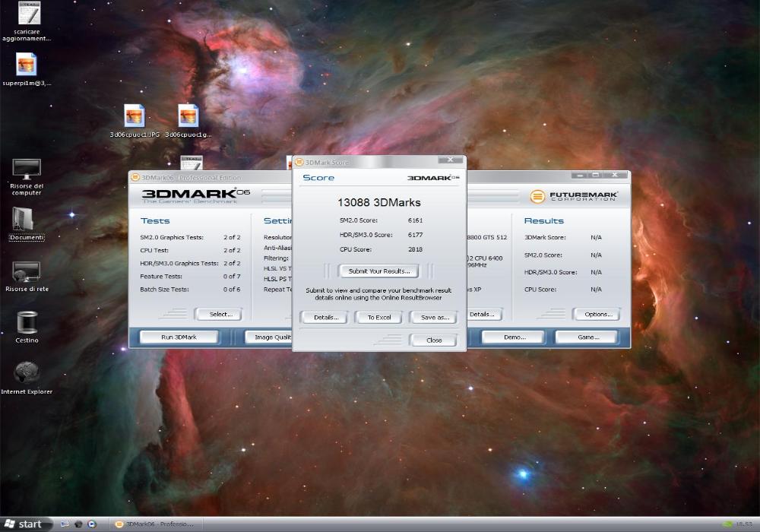Image resolution: width=760 pixels, height=532 pixels.
Task: Click the Futuremark Corporation logo
Action: [x=574, y=196]
